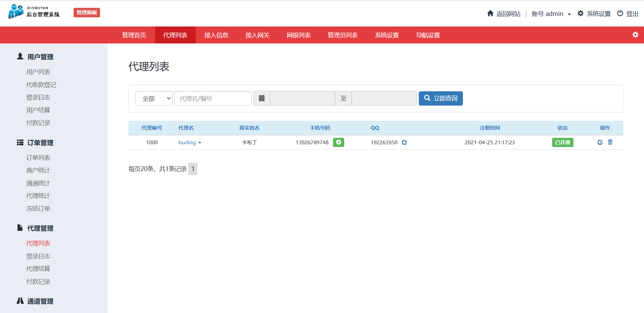Delete agent 1000 using trash icon

pyautogui.click(x=610, y=142)
